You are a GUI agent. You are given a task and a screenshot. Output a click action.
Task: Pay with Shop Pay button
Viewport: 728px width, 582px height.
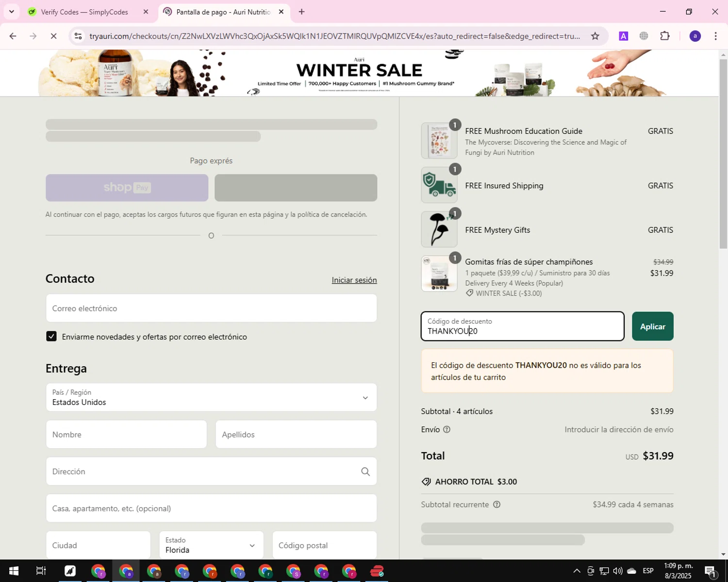coord(127,188)
